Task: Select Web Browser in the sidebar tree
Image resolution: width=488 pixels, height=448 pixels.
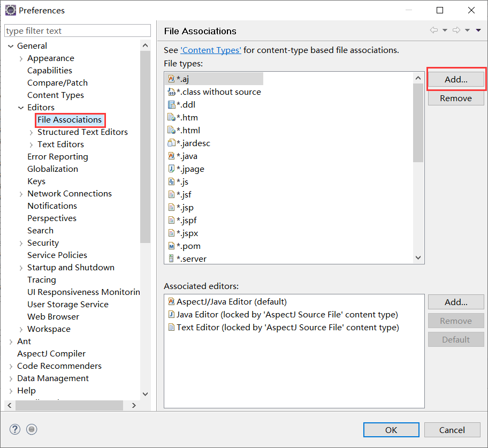Action: [x=53, y=316]
